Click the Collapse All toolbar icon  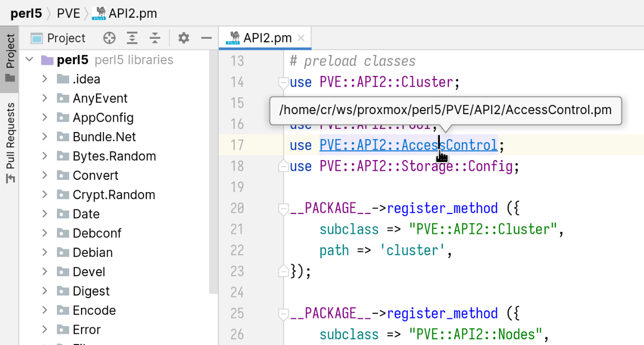point(155,38)
